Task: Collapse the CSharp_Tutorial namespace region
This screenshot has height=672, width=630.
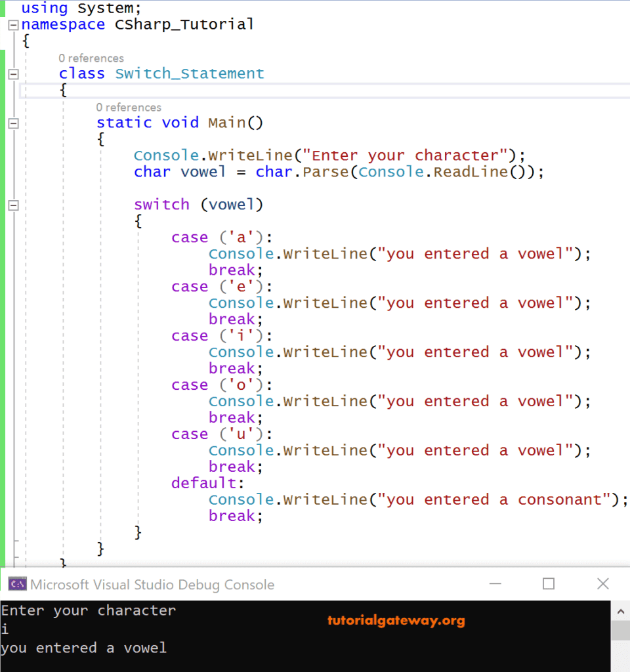Action: click(x=12, y=24)
